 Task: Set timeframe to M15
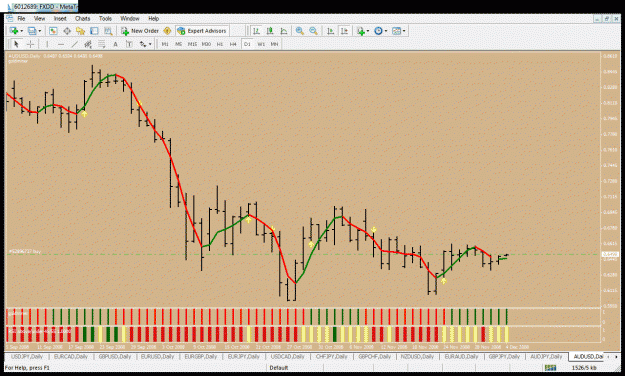pos(192,44)
